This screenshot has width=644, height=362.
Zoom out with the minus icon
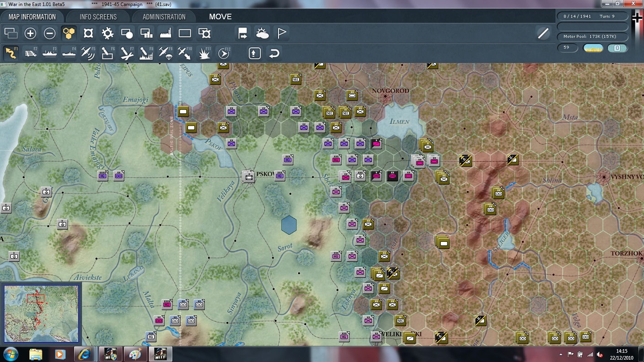pos(49,33)
